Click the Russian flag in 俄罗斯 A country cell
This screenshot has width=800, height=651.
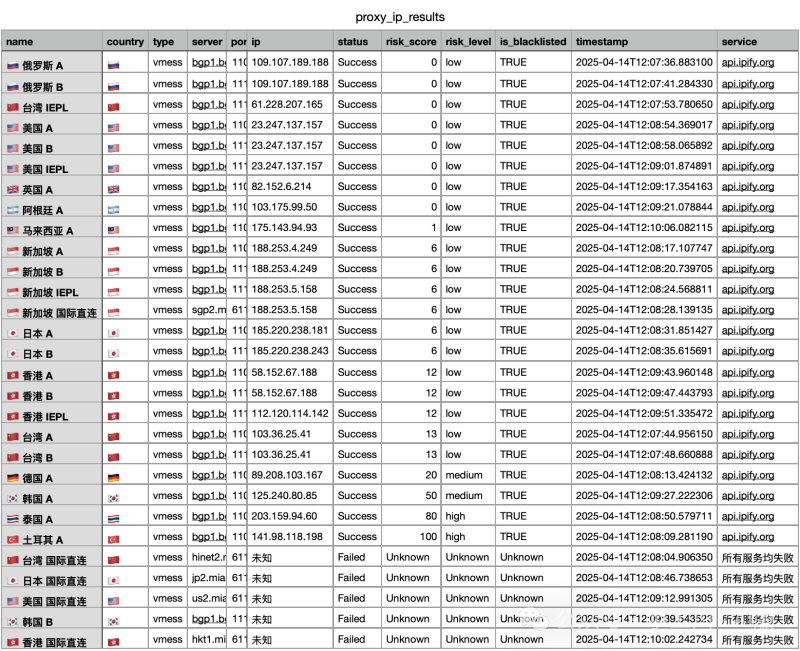(x=113, y=65)
